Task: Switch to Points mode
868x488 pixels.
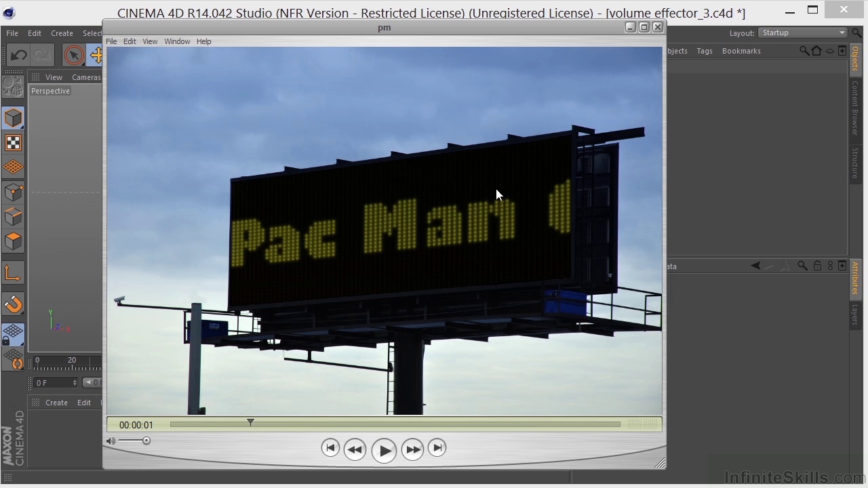Action: tap(13, 192)
